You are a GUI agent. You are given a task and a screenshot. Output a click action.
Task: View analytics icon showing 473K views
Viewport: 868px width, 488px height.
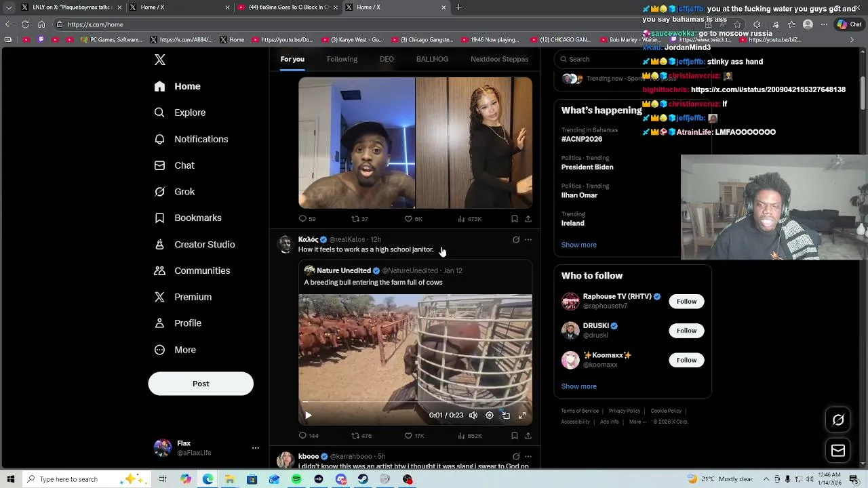point(462,219)
